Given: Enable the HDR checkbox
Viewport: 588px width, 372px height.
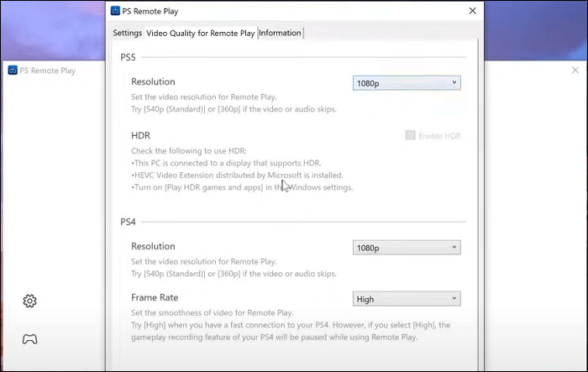Looking at the screenshot, I should click(410, 135).
